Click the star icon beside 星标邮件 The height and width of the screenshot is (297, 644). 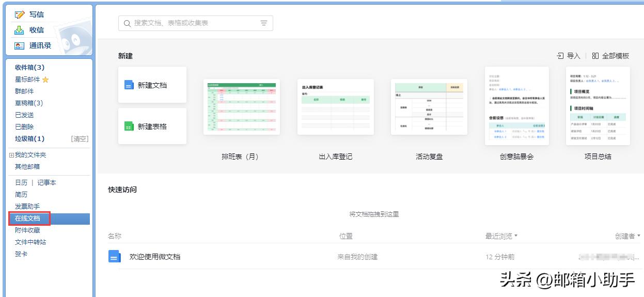click(45, 80)
